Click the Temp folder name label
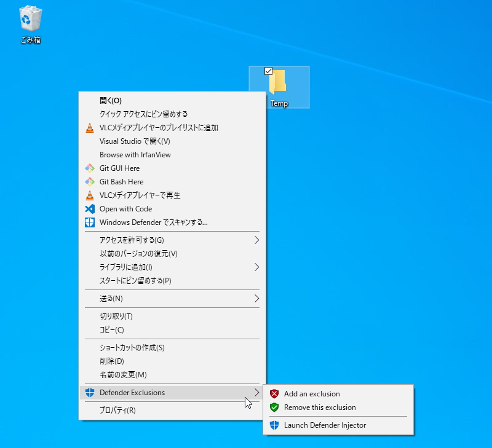 [x=279, y=103]
